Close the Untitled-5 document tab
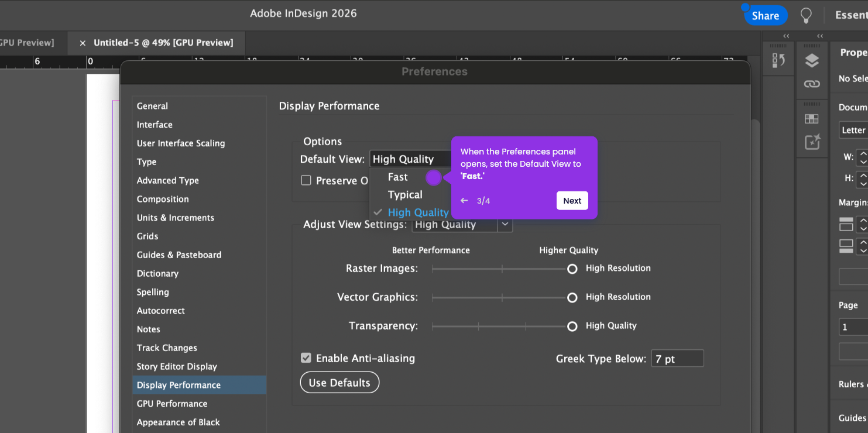The width and height of the screenshot is (868, 433). [83, 43]
